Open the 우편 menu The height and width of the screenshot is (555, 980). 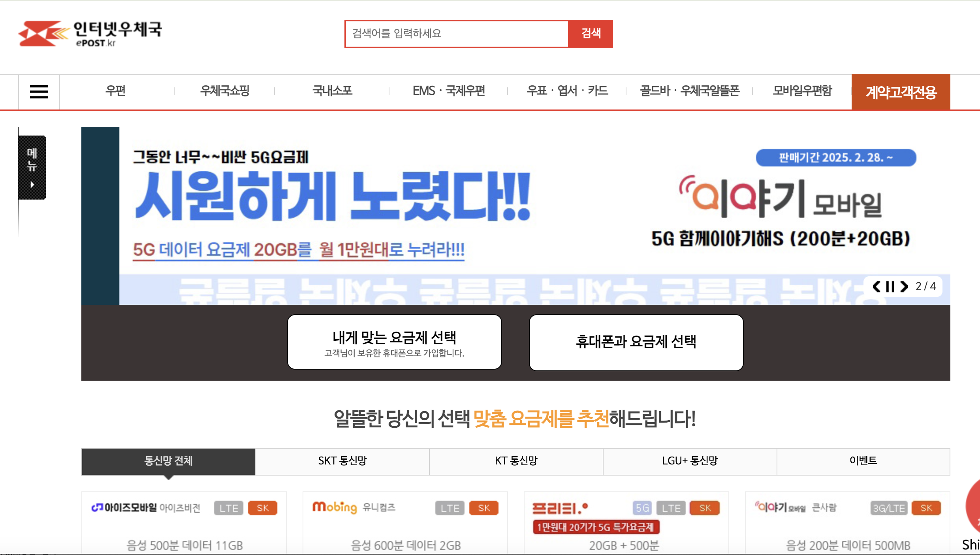(x=115, y=91)
